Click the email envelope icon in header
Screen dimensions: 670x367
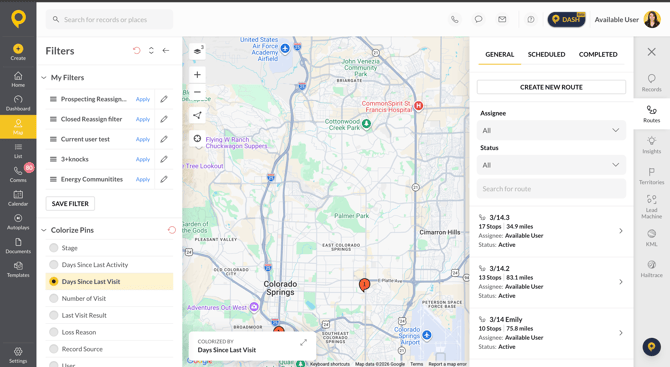point(502,19)
